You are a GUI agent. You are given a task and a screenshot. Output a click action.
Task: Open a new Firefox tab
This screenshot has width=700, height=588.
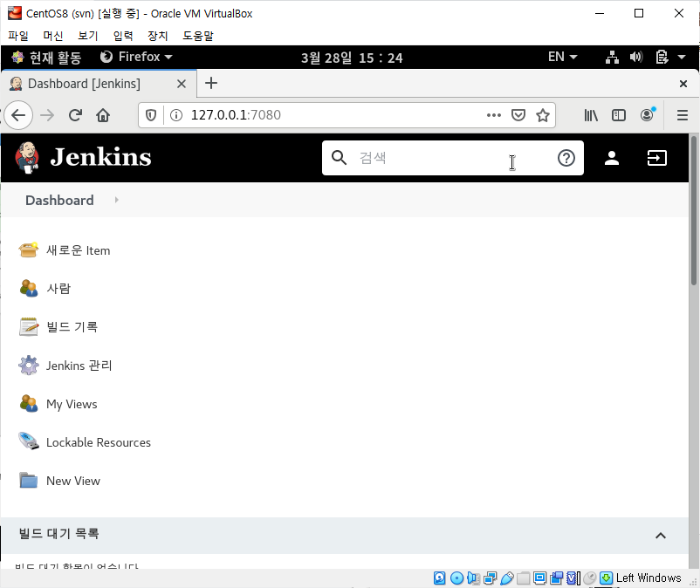[x=211, y=83]
